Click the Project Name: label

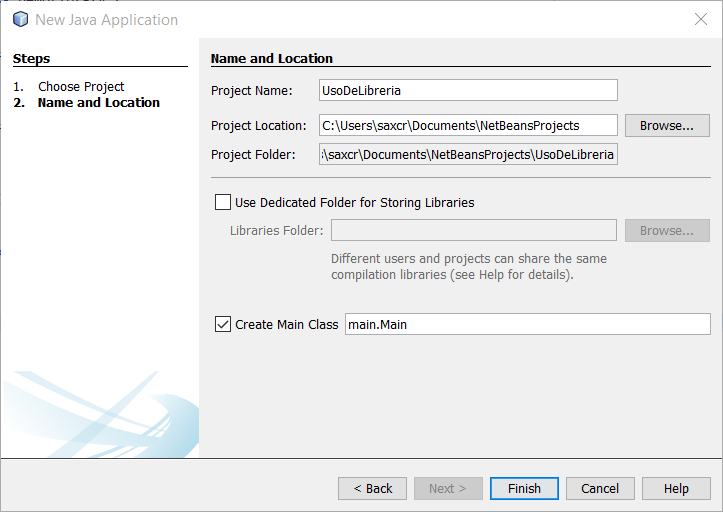pos(252,90)
